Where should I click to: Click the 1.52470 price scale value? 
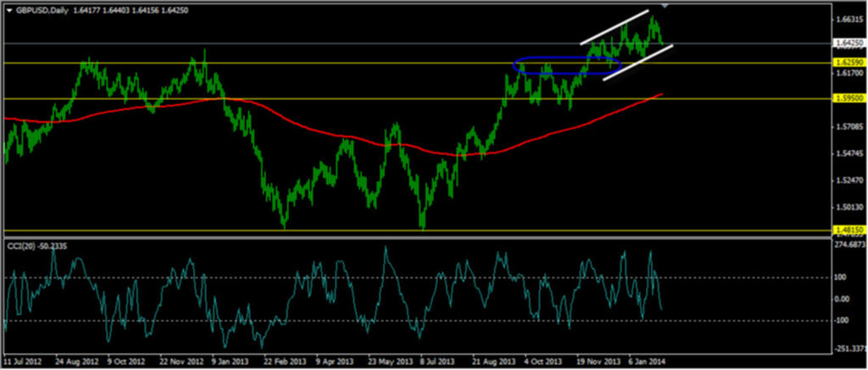pos(848,180)
